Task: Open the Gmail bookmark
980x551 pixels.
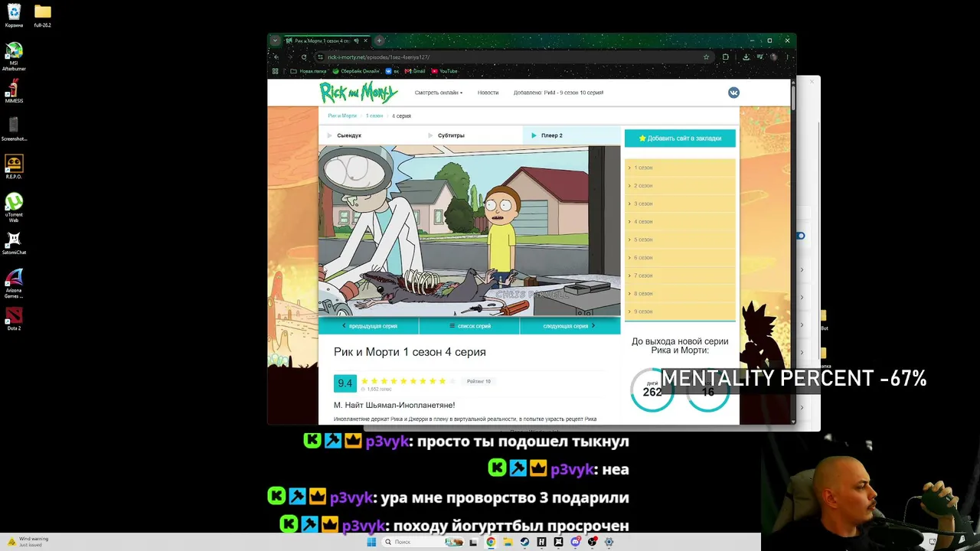Action: point(415,71)
